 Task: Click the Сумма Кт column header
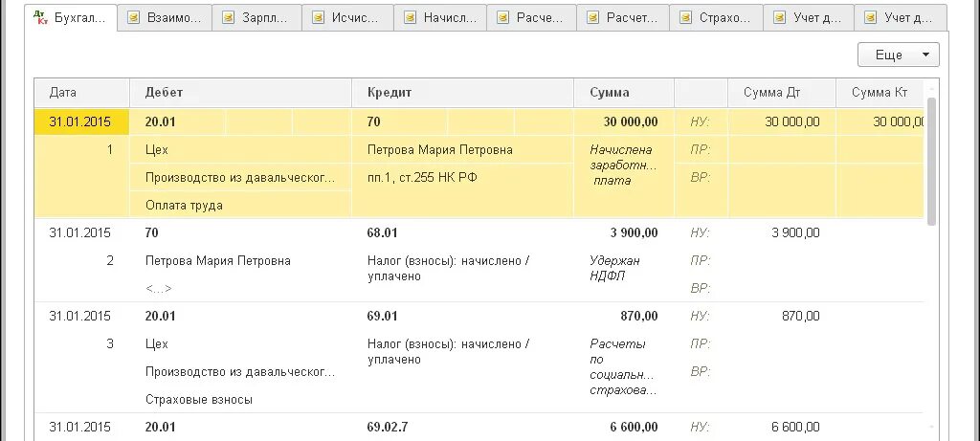point(880,93)
